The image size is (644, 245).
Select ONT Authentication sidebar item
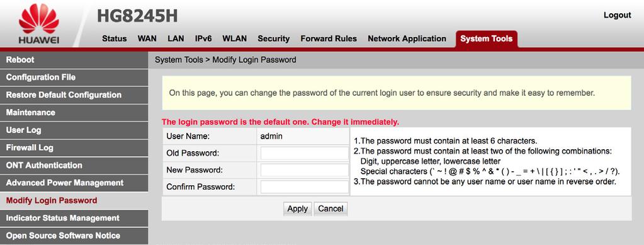point(74,165)
